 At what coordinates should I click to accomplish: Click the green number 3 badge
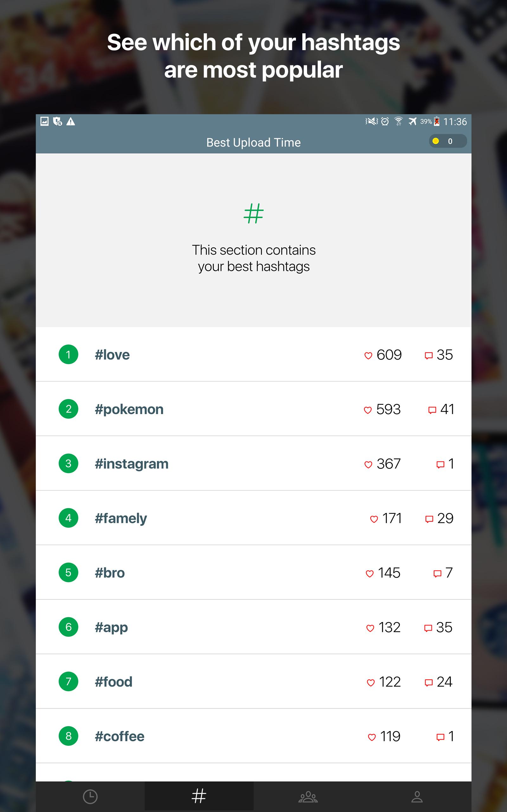point(68,463)
